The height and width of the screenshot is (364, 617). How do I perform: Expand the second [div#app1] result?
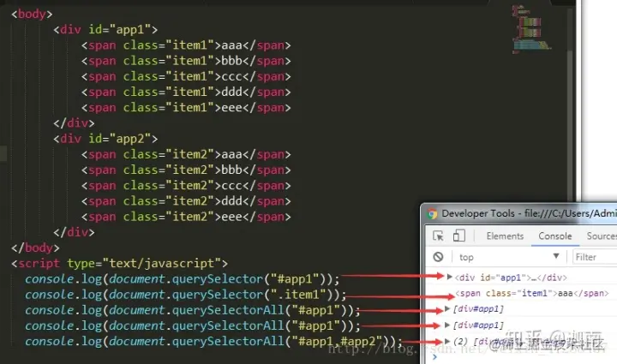447,325
